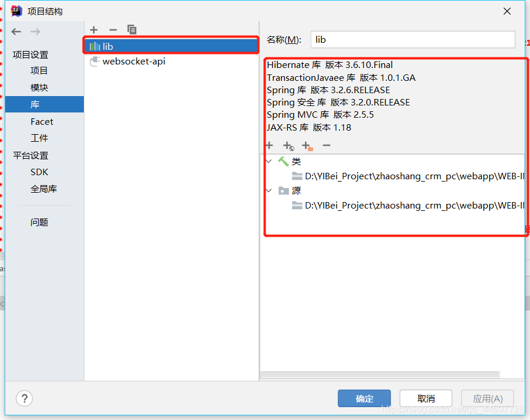530x420 pixels.
Task: Click Spring MVC 库 版本 2.5.5 text
Action: [320, 115]
